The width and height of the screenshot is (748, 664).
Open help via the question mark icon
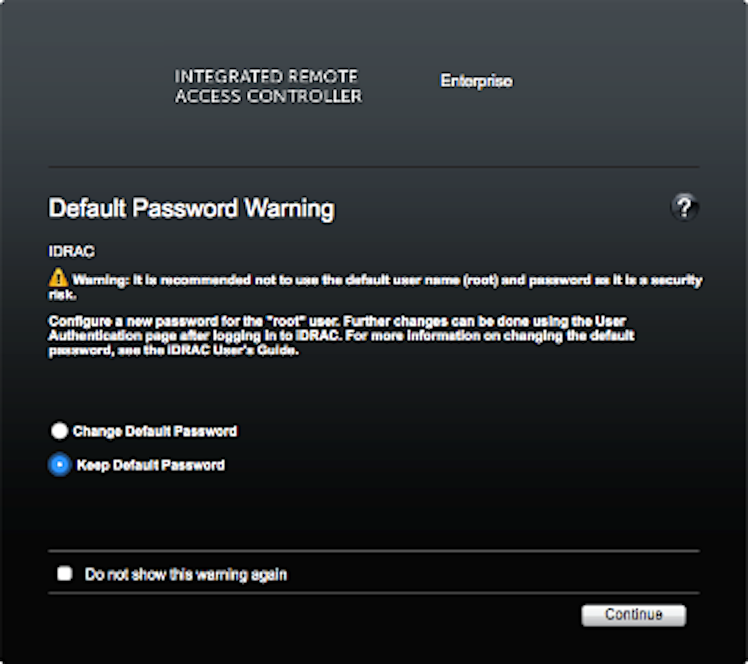coord(684,208)
